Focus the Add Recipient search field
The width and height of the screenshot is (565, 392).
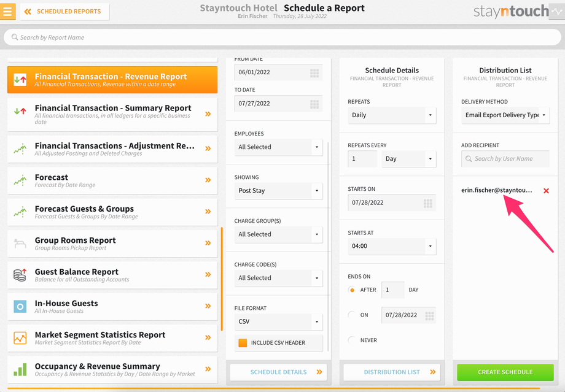[505, 159]
